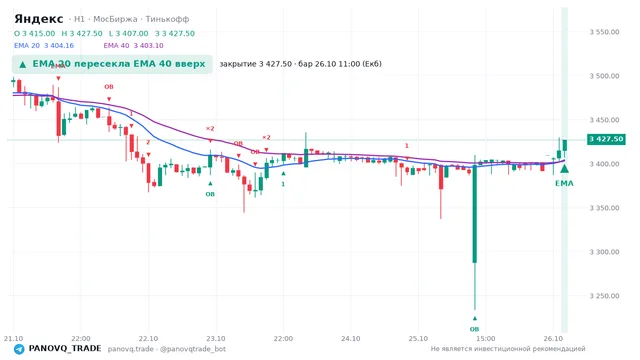Click the 23.10 date axis label
Screen dimensions: 640x360
[216, 338]
